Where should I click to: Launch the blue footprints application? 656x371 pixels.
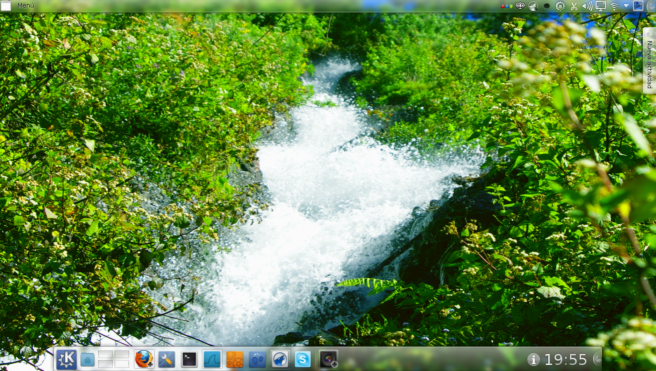pos(257,359)
